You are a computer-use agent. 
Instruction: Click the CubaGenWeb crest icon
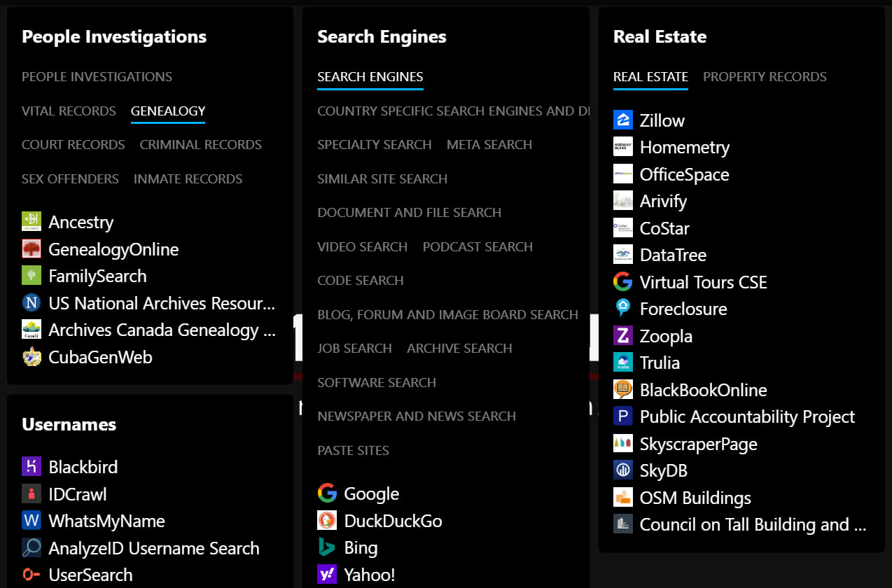(x=32, y=357)
